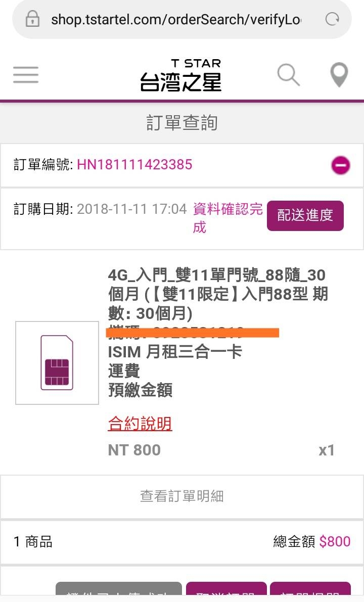The height and width of the screenshot is (602, 364).
Task: Open 配送進度 delivery progress
Action: (305, 215)
